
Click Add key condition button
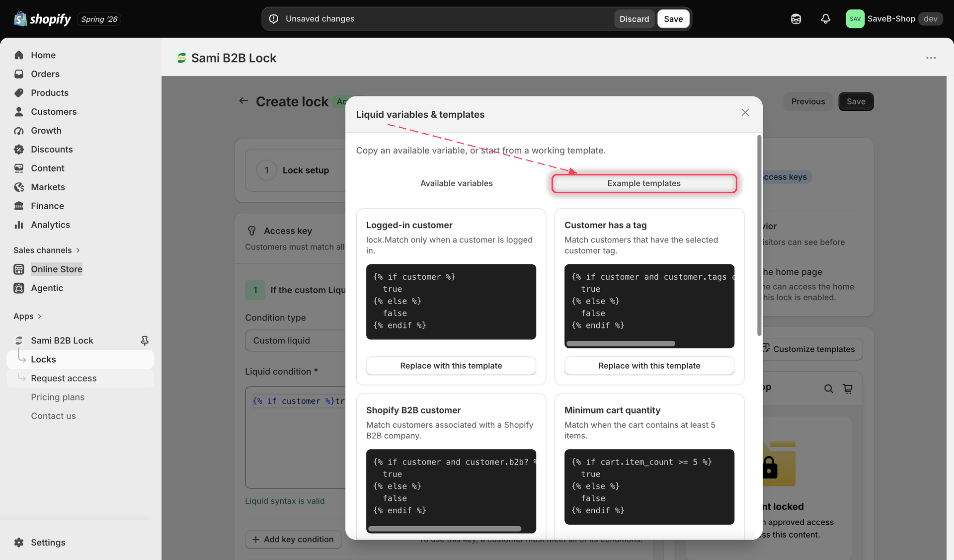[x=293, y=539]
